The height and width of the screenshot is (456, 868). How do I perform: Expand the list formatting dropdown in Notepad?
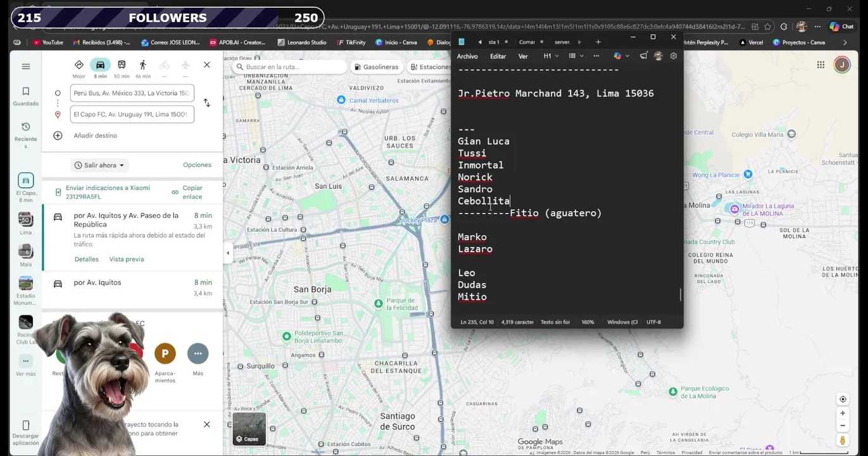coord(576,56)
